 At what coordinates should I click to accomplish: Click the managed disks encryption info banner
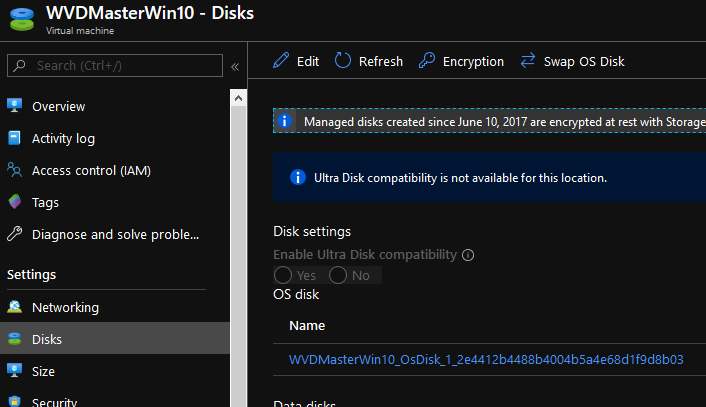coord(489,121)
